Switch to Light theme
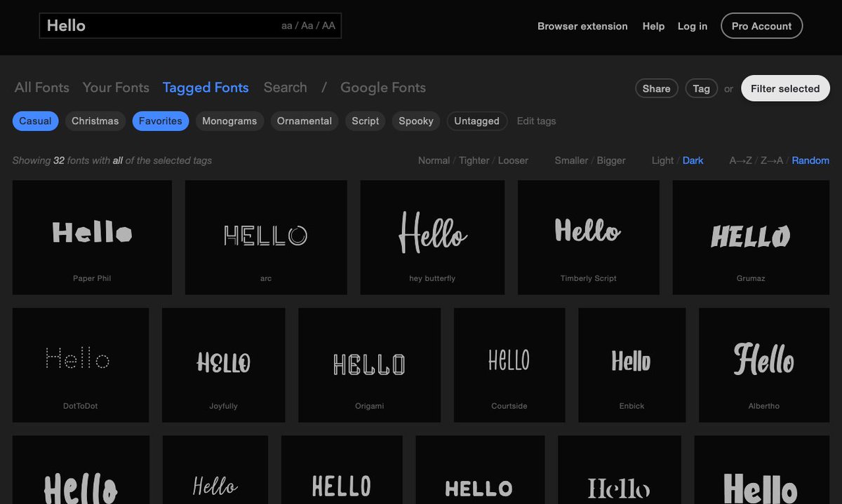 point(662,161)
